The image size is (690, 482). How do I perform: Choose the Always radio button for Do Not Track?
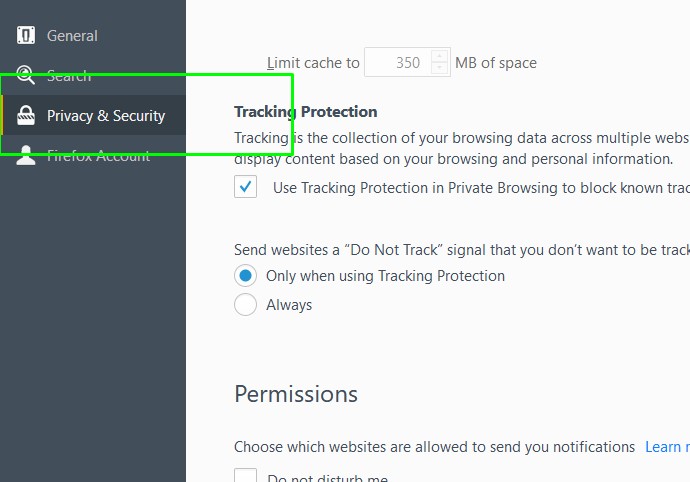coord(245,305)
